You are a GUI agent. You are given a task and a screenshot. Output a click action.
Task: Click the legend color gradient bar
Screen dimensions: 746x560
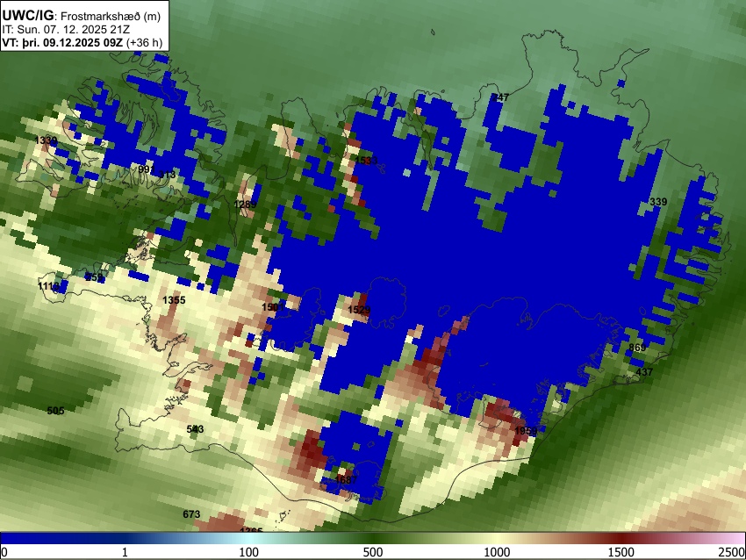pos(373,538)
